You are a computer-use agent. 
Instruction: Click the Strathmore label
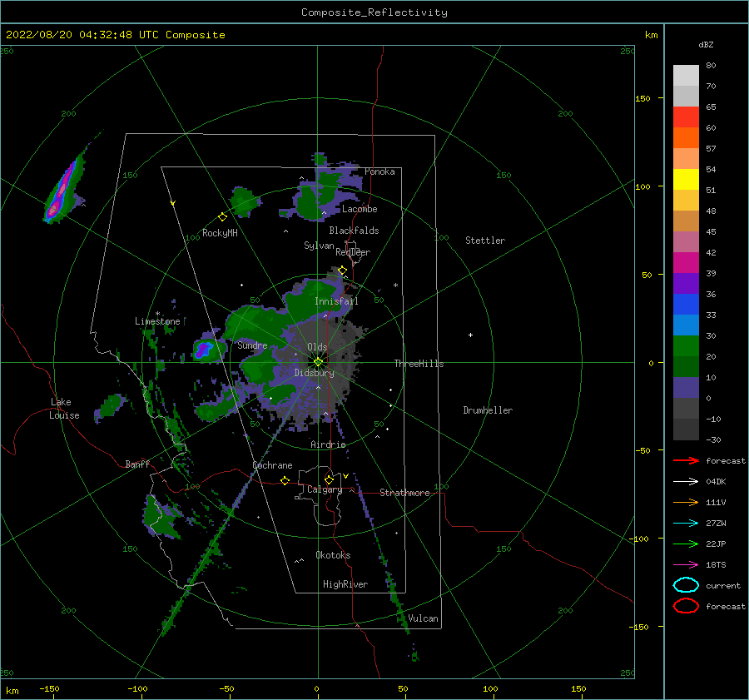(x=404, y=493)
